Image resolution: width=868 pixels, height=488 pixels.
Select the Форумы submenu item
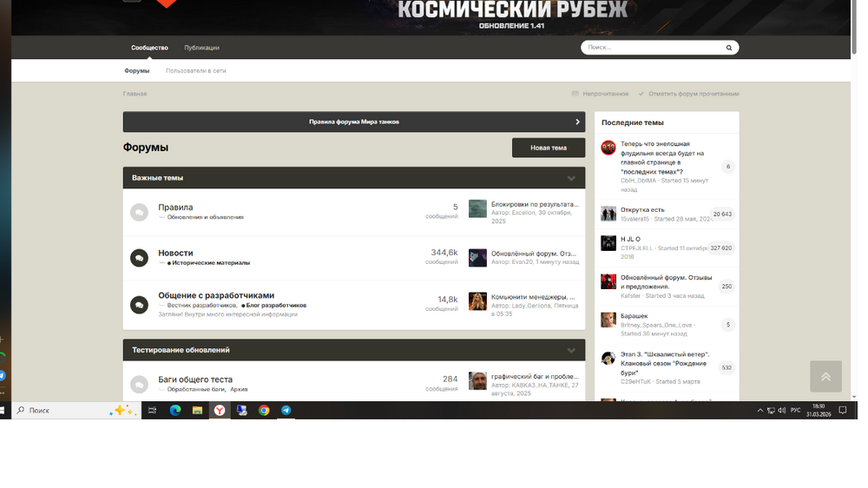click(x=137, y=71)
